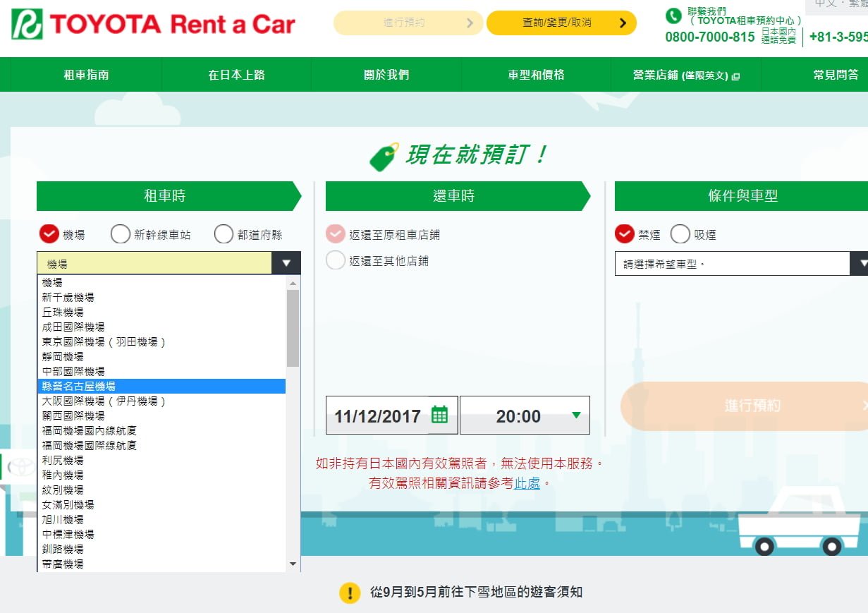Select 紋別機場 from the list
The width and height of the screenshot is (868, 613).
(x=161, y=490)
